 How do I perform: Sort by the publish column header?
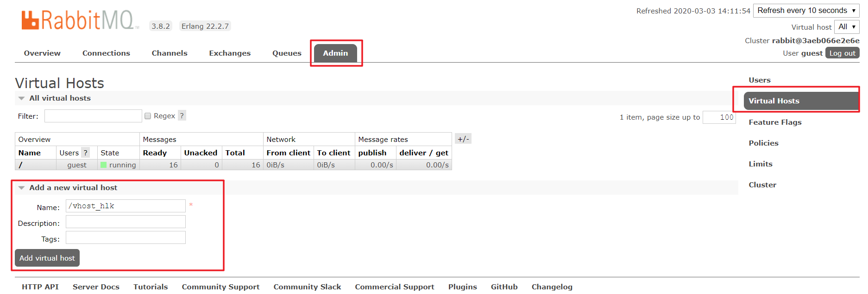(x=372, y=153)
